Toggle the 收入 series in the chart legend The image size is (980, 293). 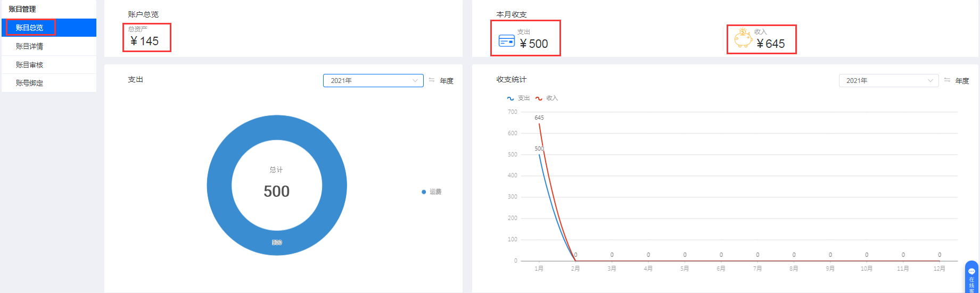pyautogui.click(x=547, y=98)
